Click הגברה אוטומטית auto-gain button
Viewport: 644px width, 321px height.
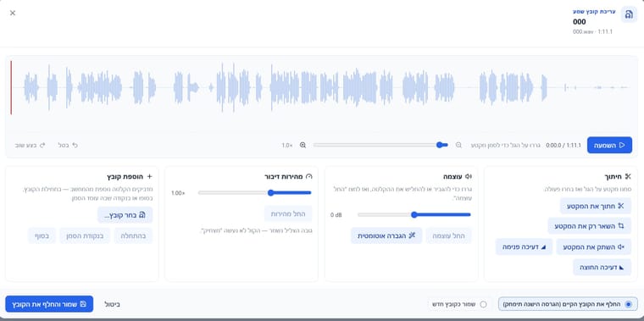tap(386, 235)
